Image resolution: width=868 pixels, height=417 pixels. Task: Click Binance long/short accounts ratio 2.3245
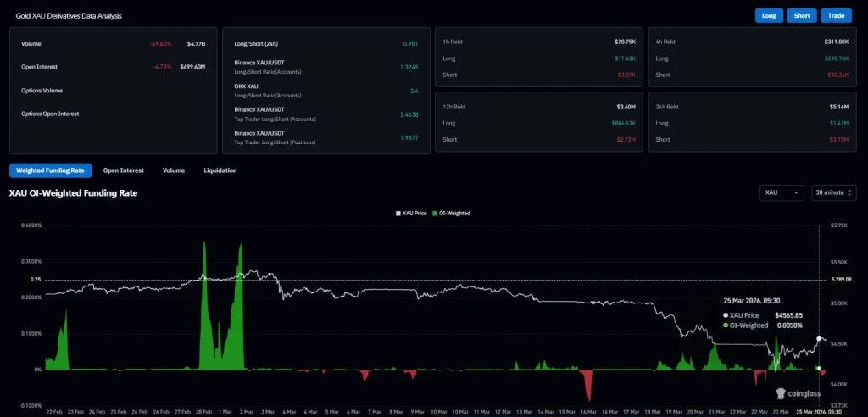[409, 67]
